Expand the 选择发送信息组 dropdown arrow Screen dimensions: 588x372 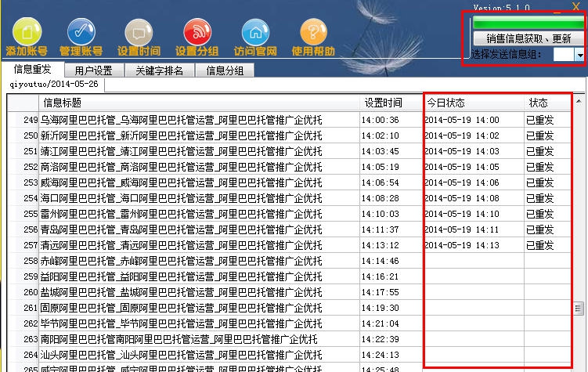point(579,55)
